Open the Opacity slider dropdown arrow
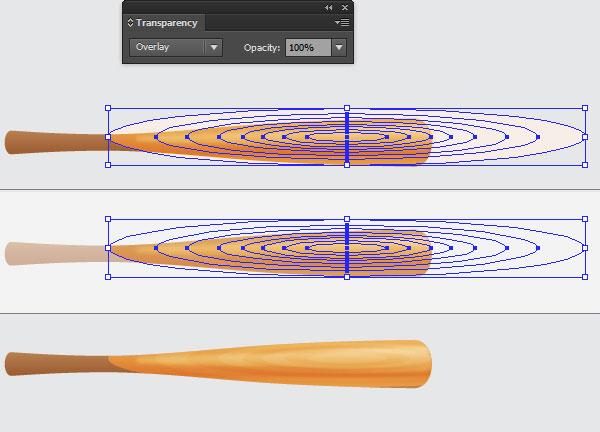Image resolution: width=600 pixels, height=432 pixels. tap(339, 47)
